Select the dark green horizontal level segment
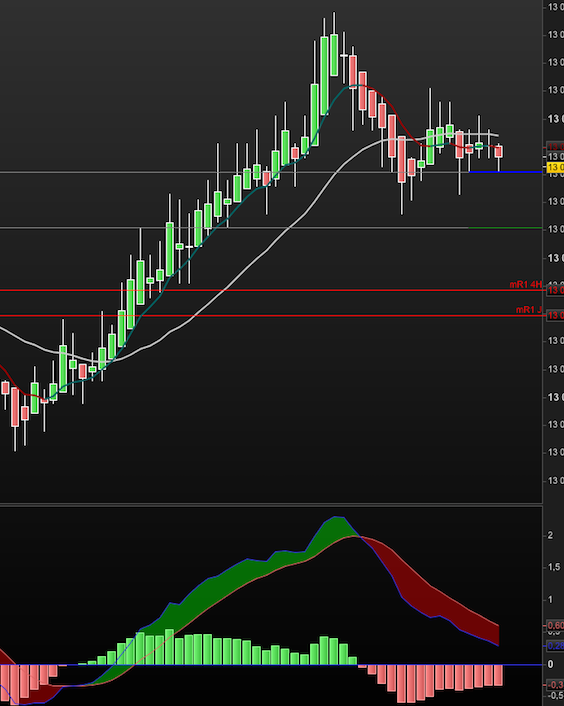The image size is (564, 706). [x=505, y=228]
